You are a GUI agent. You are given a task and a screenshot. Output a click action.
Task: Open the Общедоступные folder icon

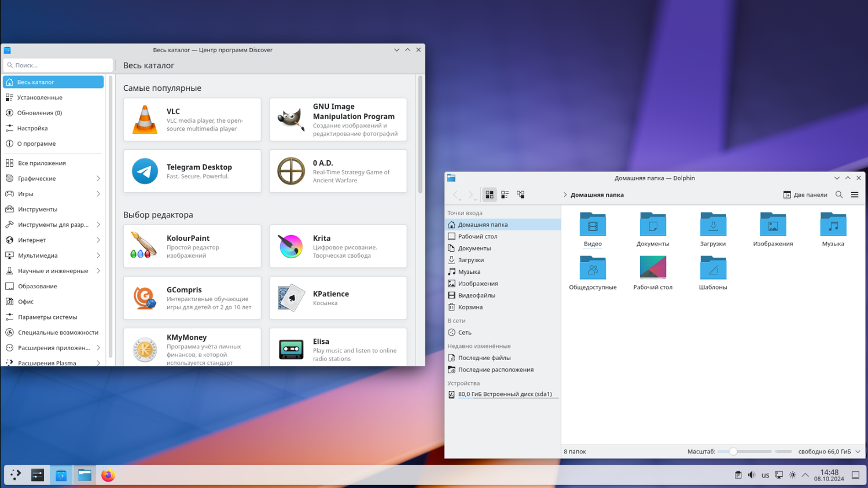[593, 268]
